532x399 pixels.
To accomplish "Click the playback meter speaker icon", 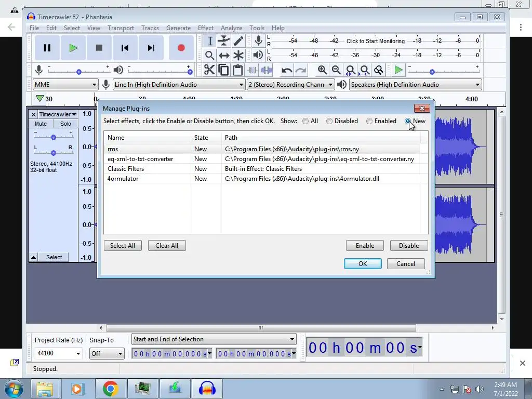I will [258, 55].
